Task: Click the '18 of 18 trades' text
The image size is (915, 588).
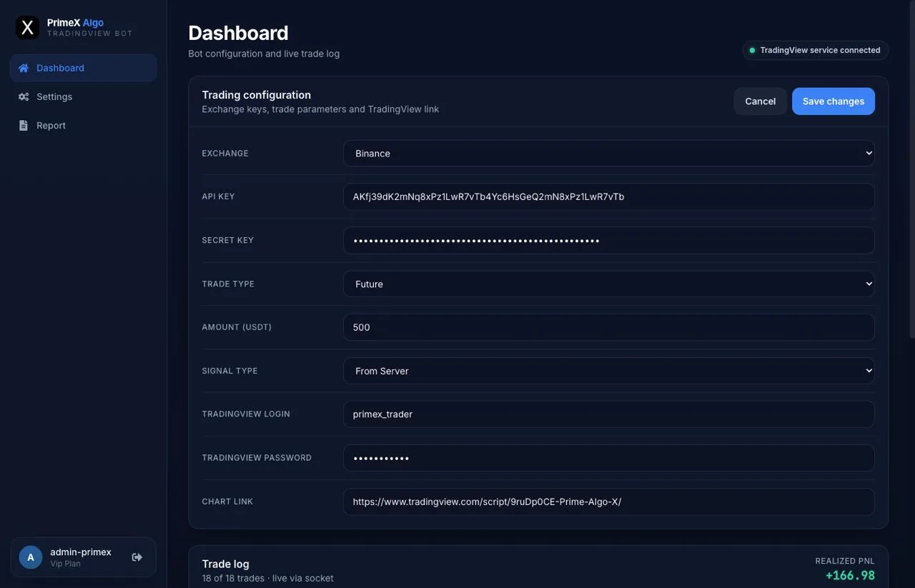Action: (233, 578)
